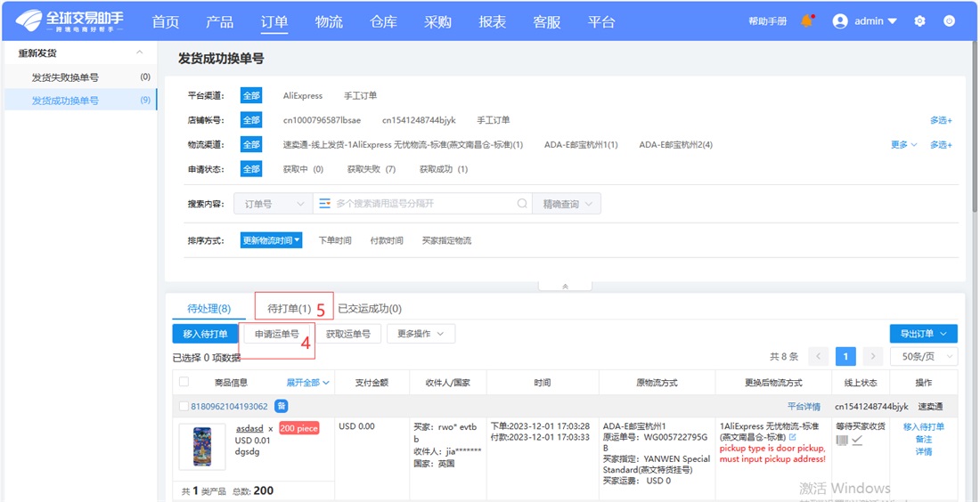Click 详情 link in 操作 column
The image size is (980, 502).
coord(923,451)
